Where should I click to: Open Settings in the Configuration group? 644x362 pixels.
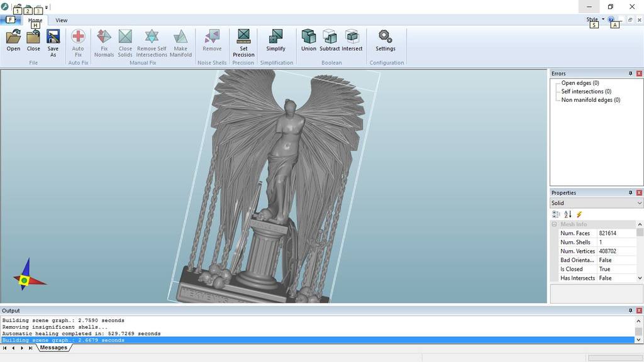tap(386, 40)
